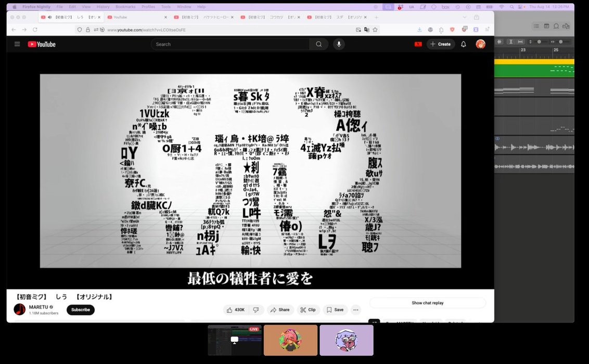
Task: Show site security lock info
Action: click(88, 30)
